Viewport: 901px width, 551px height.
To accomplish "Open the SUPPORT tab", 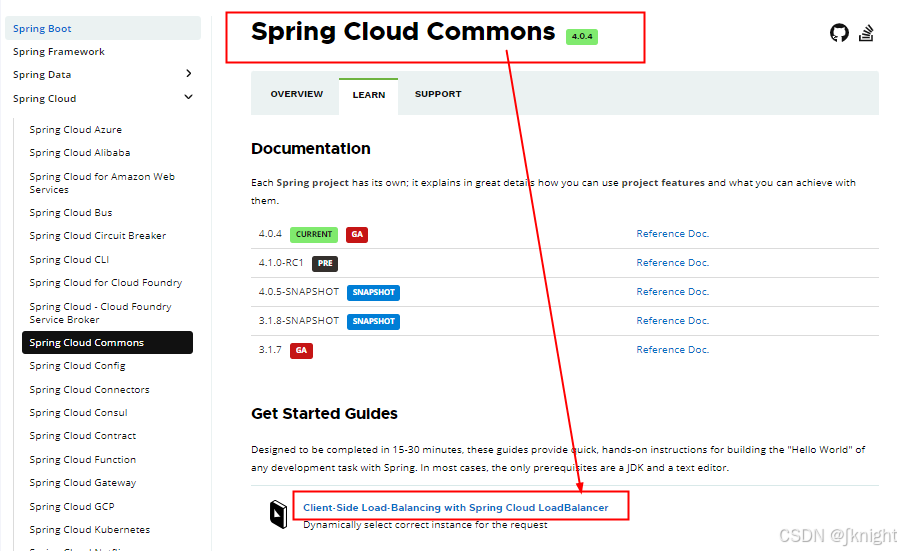I will pyautogui.click(x=438, y=94).
